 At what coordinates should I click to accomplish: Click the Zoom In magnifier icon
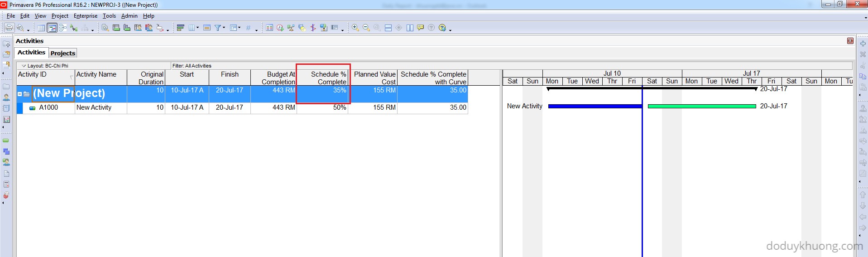355,28
